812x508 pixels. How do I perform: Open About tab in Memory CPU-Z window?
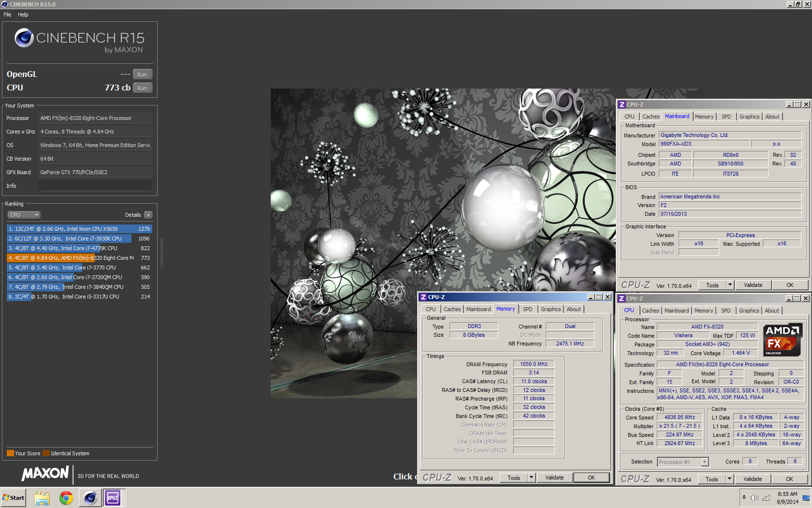pos(574,309)
